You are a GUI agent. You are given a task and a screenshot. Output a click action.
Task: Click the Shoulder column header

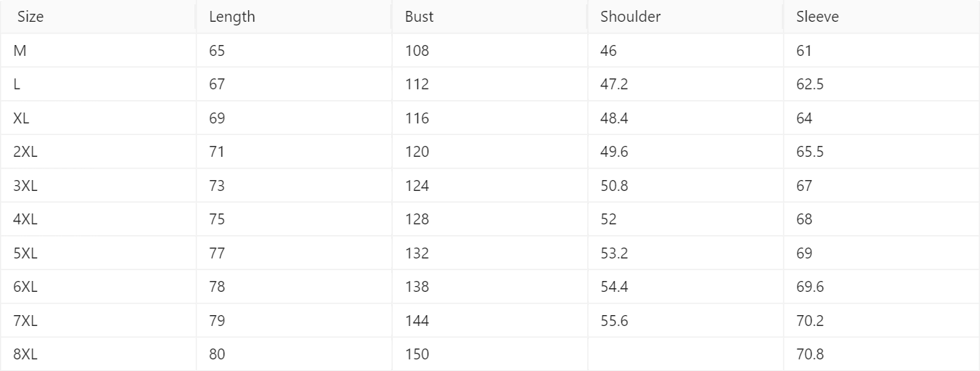(x=686, y=17)
